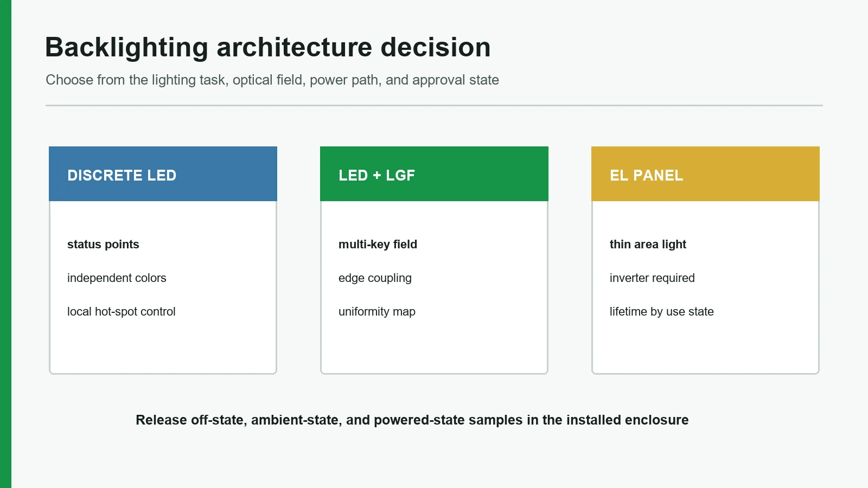Viewport: 868px width, 488px height.
Task: Click the subtitle about lighting task
Action: (272, 80)
